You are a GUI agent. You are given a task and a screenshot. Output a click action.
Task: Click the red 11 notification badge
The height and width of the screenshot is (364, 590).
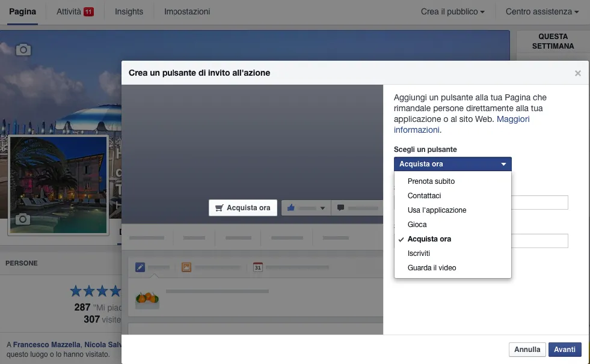pos(88,11)
